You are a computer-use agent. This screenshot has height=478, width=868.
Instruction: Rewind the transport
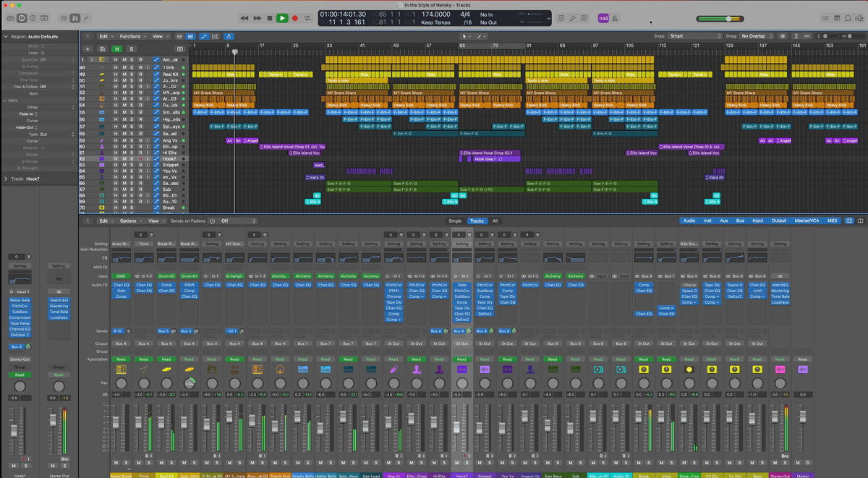pyautogui.click(x=244, y=18)
